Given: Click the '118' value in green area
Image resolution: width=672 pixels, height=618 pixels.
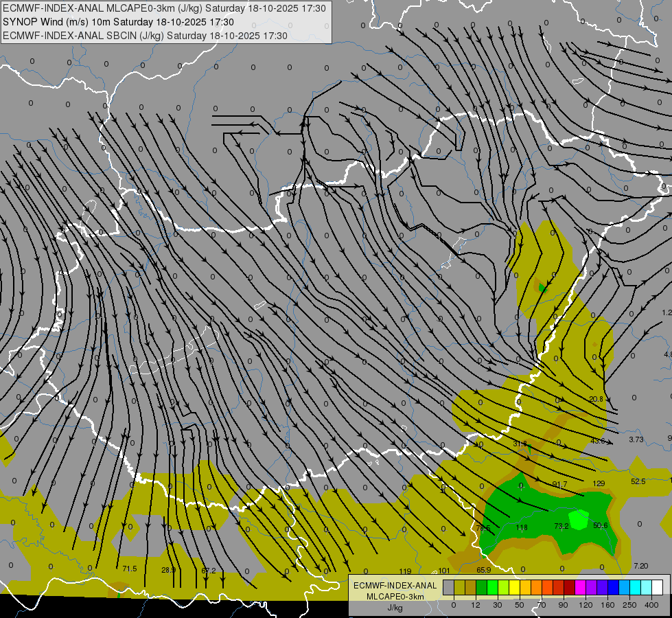Looking at the screenshot, I should click(x=522, y=527).
